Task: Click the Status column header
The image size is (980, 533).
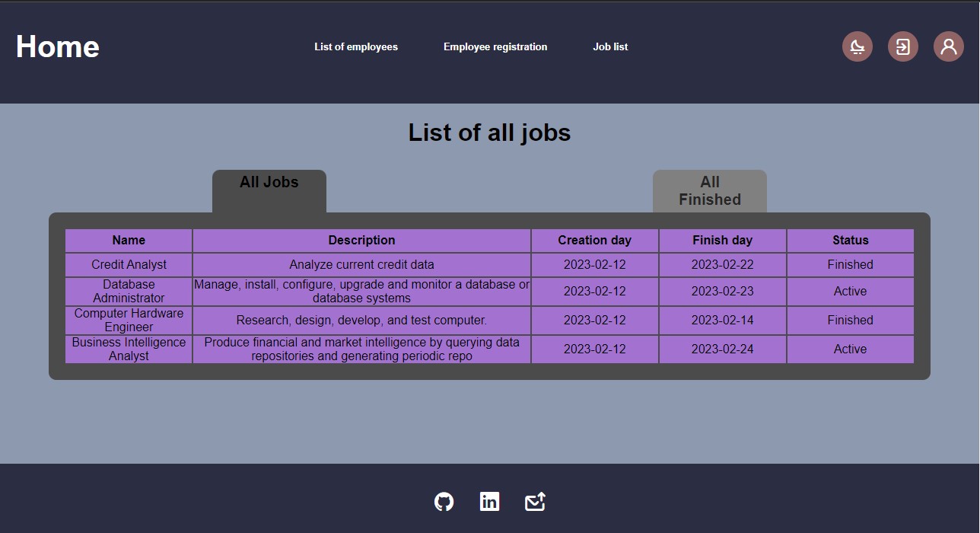Action: (850, 240)
